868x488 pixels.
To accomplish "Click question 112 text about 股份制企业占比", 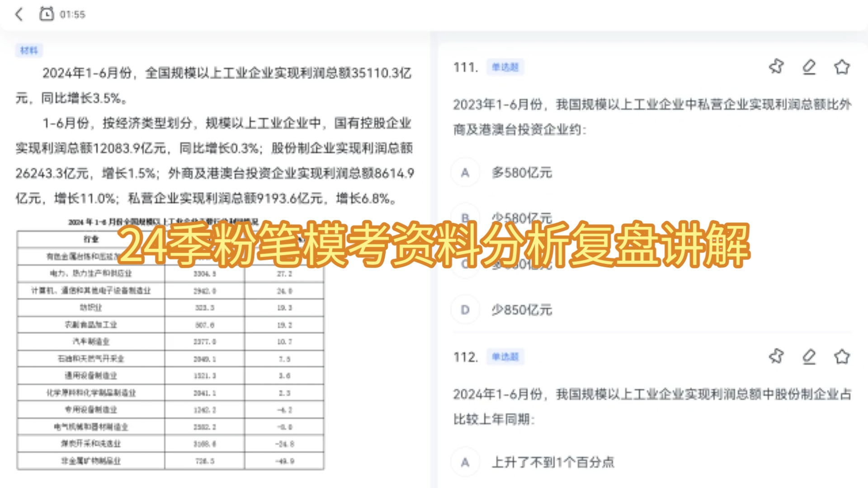I will tap(652, 407).
